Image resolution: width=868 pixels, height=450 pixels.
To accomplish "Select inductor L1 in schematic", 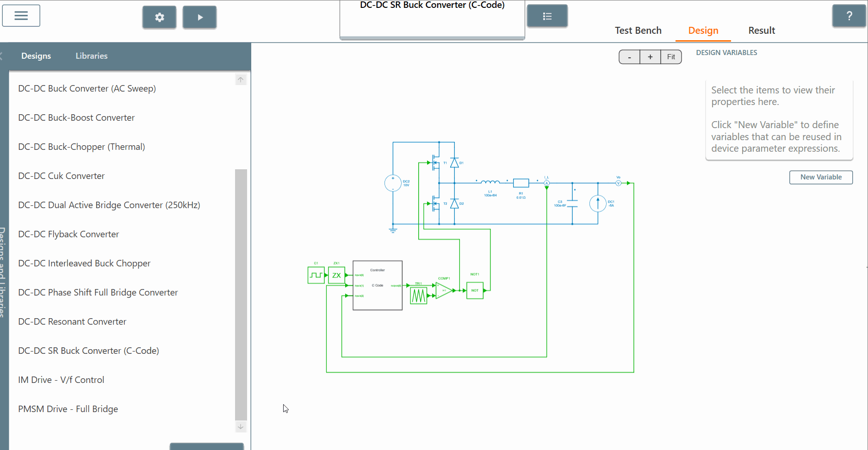I will (490, 182).
